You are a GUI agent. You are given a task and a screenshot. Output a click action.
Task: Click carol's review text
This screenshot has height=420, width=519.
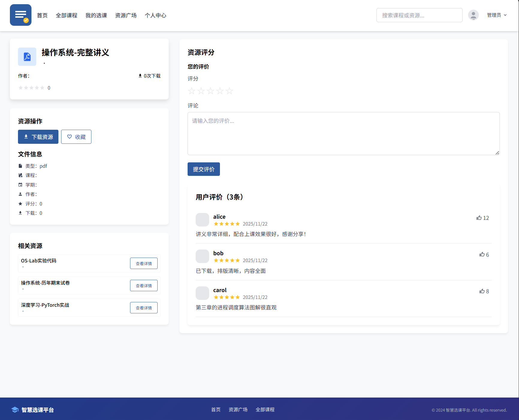(236, 307)
